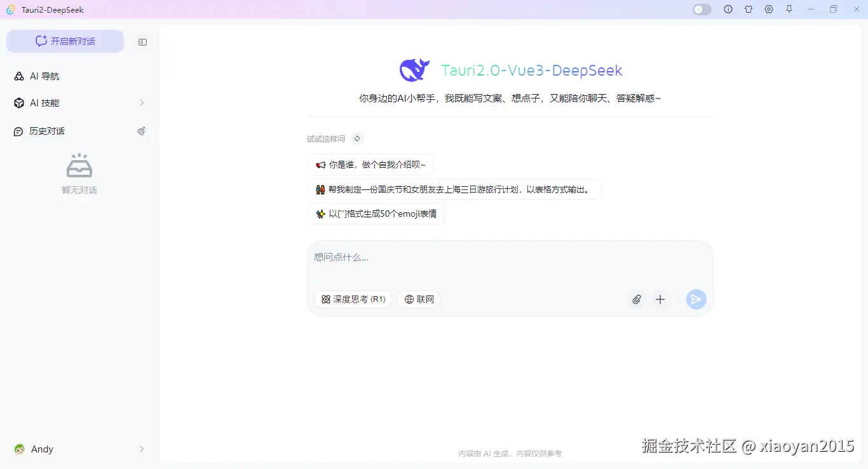Attach a file with the paperclip icon
The image size is (868, 469).
637,299
